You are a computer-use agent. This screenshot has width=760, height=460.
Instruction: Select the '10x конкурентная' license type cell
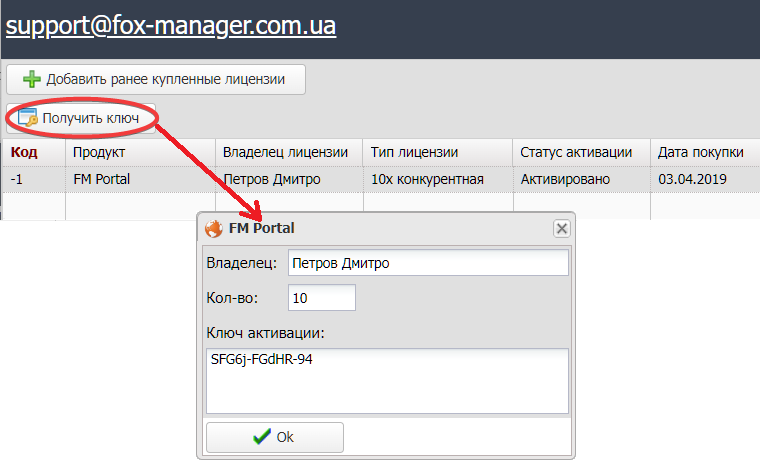[x=438, y=180]
